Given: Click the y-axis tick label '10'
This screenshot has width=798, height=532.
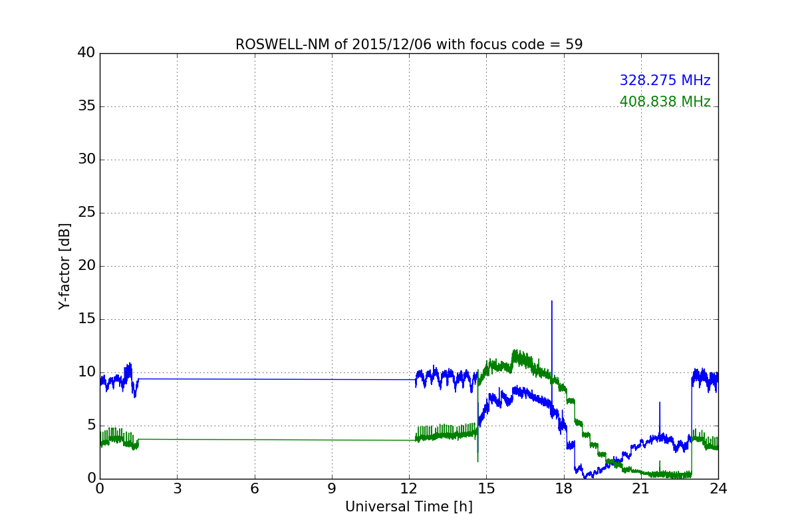Looking at the screenshot, I should (86, 372).
